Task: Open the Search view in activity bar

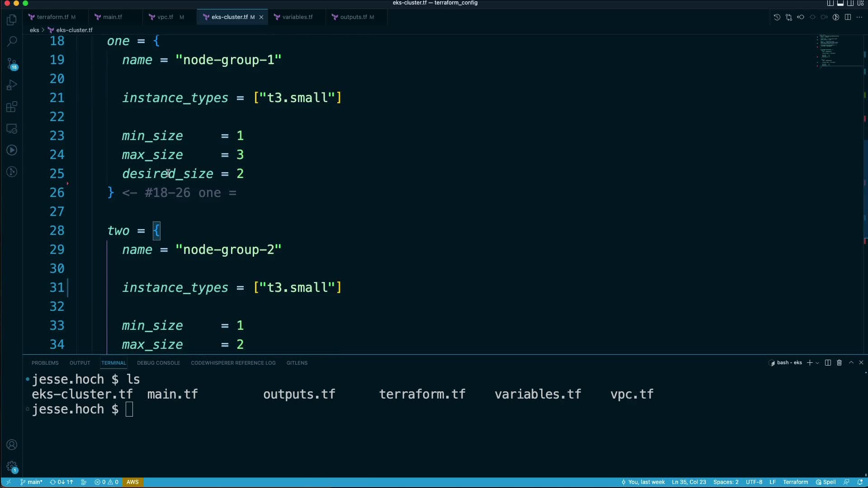Action: pyautogui.click(x=12, y=41)
